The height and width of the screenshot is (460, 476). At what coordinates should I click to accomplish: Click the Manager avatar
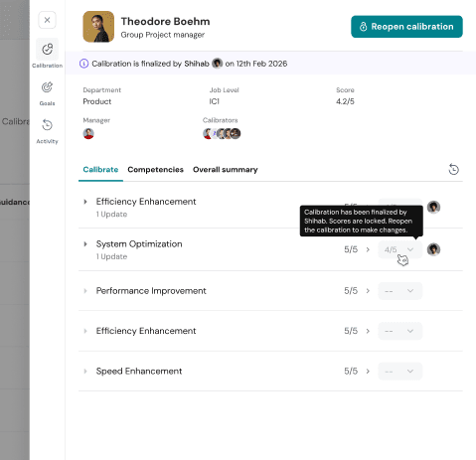coord(88,133)
